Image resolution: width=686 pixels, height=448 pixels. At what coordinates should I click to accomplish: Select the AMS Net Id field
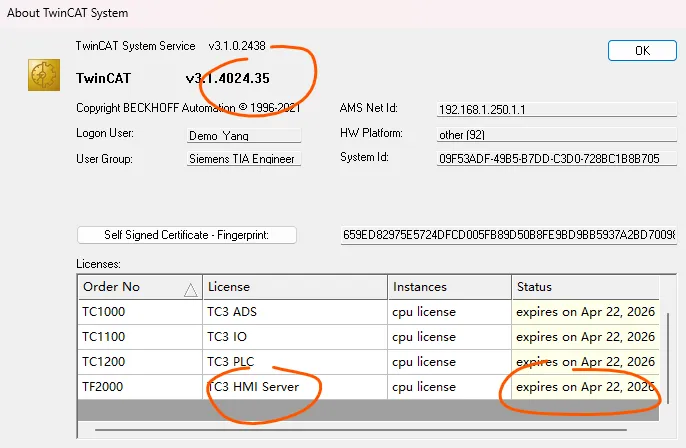coord(556,109)
